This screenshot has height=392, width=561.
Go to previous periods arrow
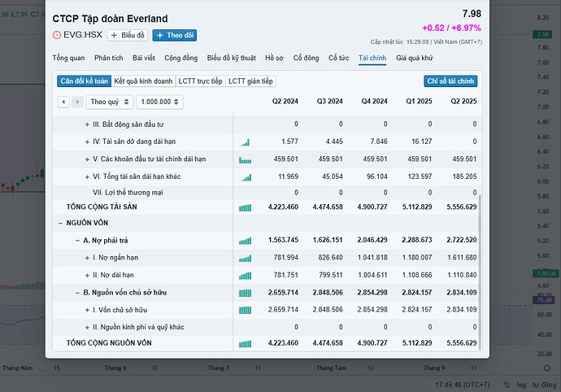coord(63,102)
